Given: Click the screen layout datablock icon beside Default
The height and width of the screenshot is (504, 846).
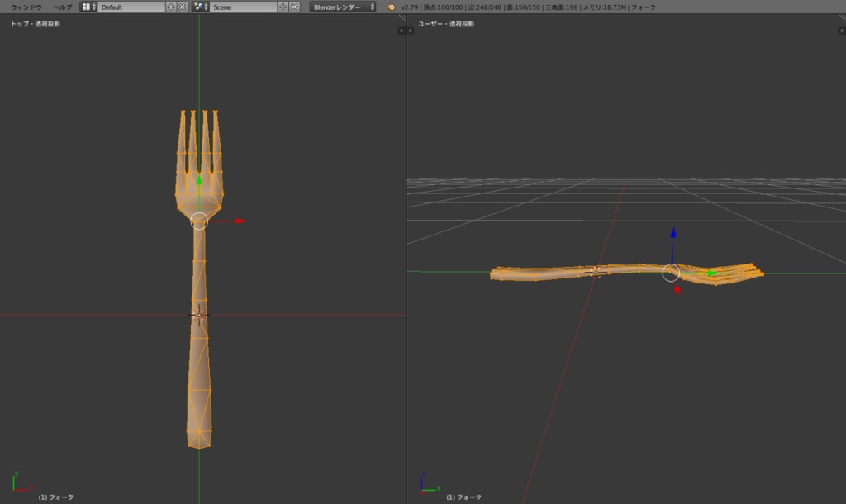Looking at the screenshot, I should 86,6.
